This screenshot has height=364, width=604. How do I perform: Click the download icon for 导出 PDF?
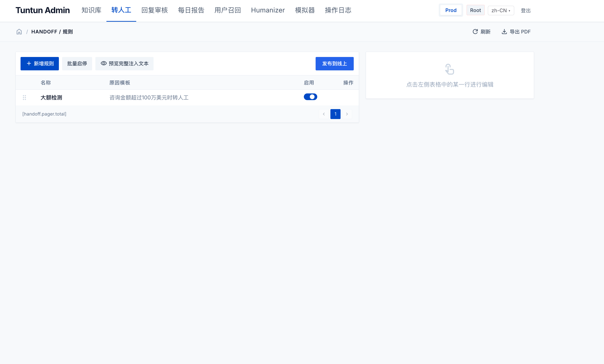504,32
